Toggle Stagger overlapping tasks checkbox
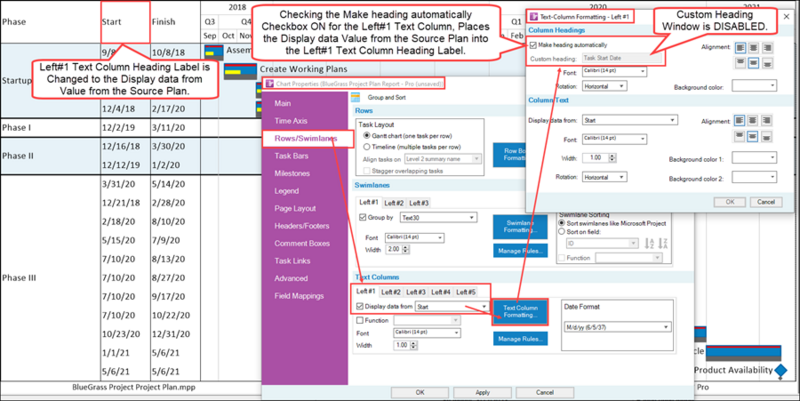800x401 pixels. [367, 171]
